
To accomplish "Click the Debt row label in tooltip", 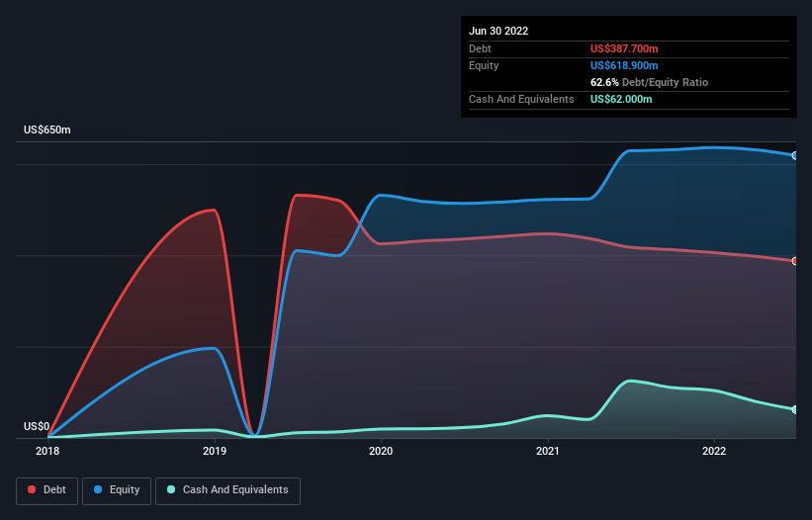I will point(480,48).
